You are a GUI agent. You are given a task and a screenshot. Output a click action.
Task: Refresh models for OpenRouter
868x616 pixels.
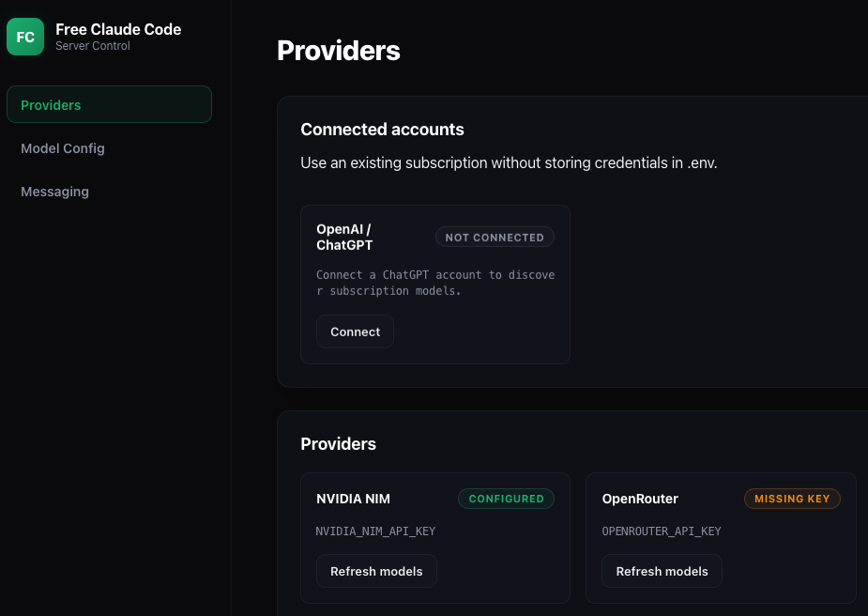tap(662, 571)
